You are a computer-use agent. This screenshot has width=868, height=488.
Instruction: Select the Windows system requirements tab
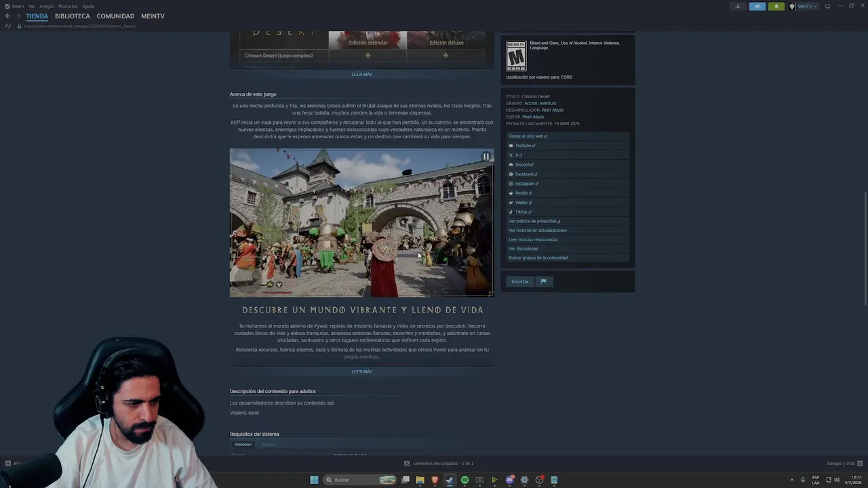(243, 445)
